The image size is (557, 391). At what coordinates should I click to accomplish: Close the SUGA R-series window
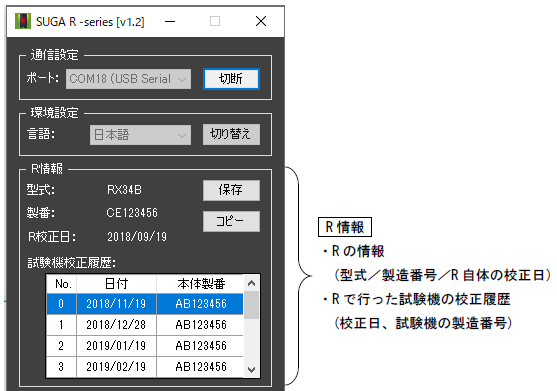[261, 21]
